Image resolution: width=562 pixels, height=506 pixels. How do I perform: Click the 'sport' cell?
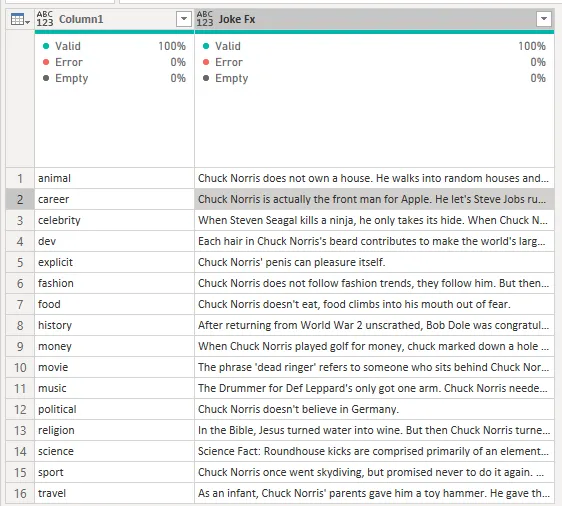[114, 472]
